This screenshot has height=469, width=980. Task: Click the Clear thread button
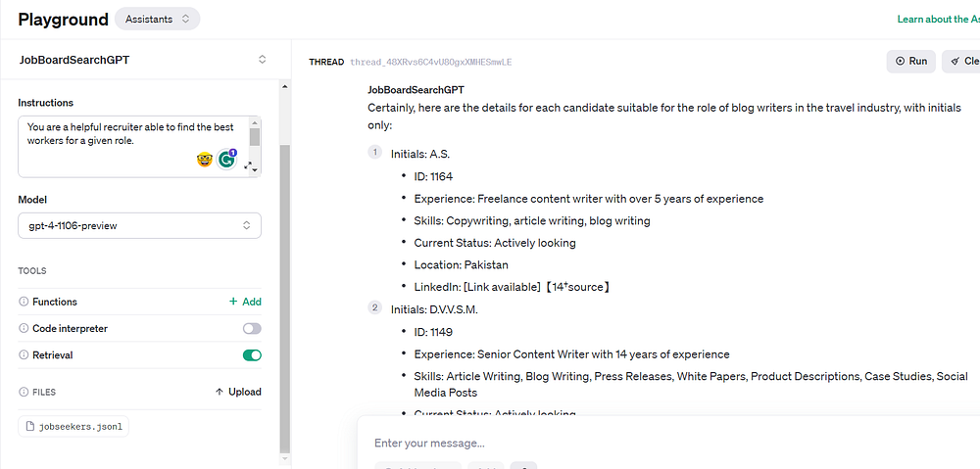click(x=961, y=61)
